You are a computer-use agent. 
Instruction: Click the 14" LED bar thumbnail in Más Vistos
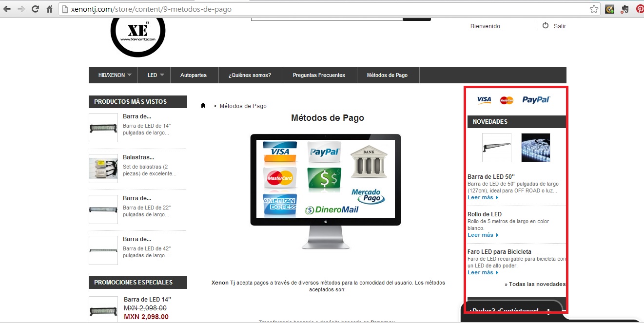click(103, 128)
